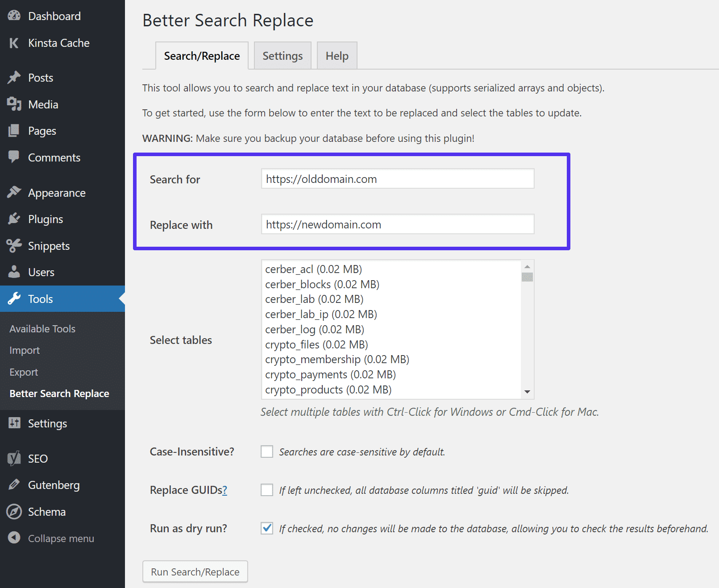Image resolution: width=719 pixels, height=588 pixels.
Task: Click the Schema compass icon
Action: [x=14, y=511]
